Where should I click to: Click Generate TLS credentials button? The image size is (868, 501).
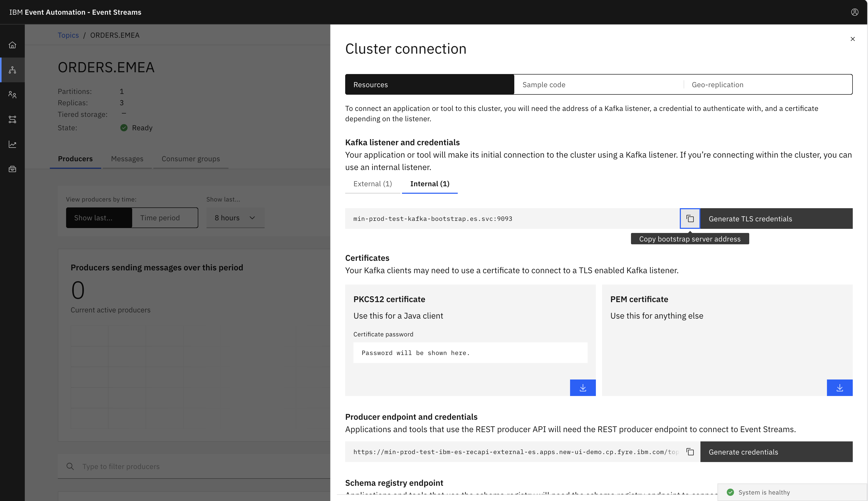point(776,219)
